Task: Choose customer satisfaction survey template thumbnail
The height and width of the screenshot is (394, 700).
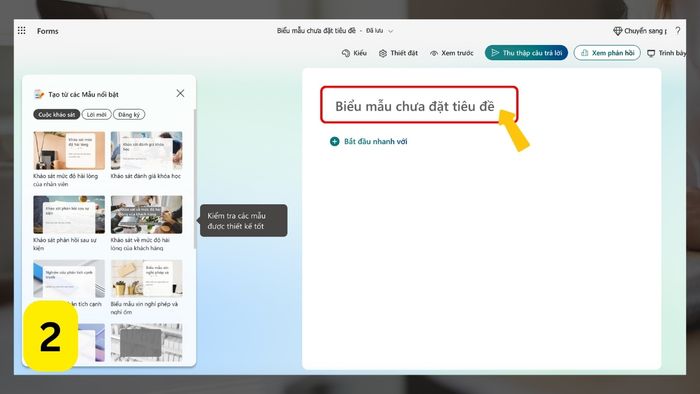Action: tap(146, 214)
